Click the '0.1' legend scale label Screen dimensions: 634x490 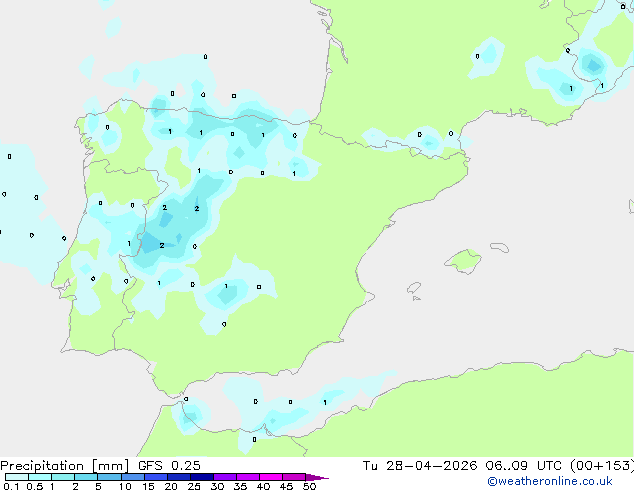click(11, 486)
